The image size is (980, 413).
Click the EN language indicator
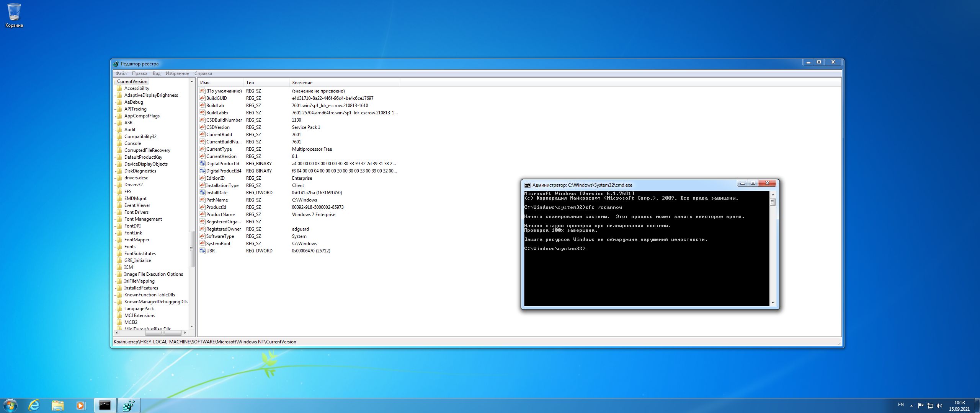[901, 405]
